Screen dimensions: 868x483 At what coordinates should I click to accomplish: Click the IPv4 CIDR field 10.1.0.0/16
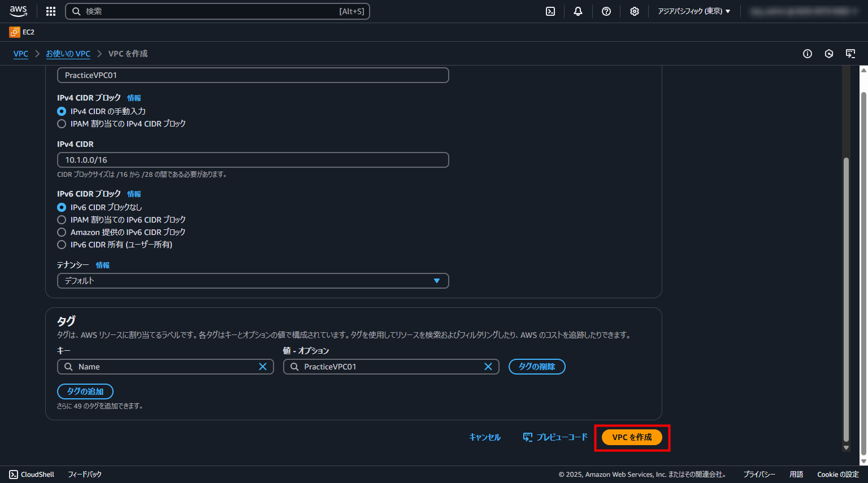253,160
